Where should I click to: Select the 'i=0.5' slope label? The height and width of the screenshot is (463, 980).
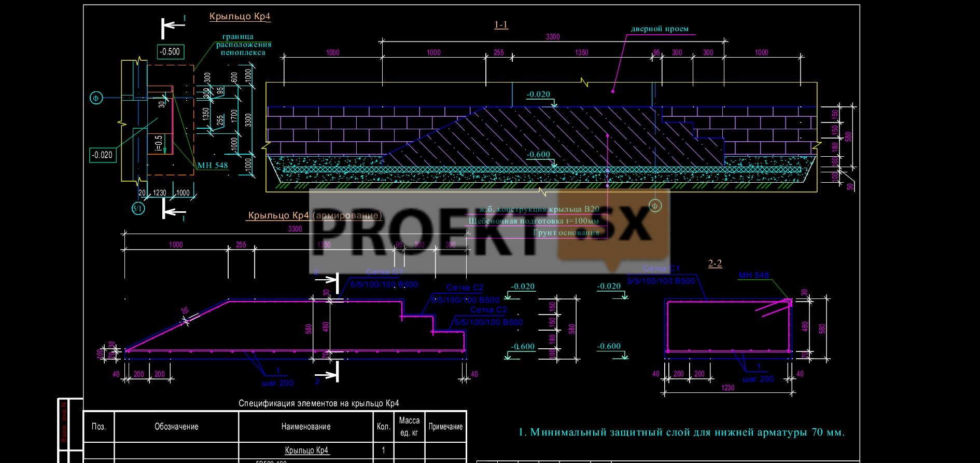(158, 144)
